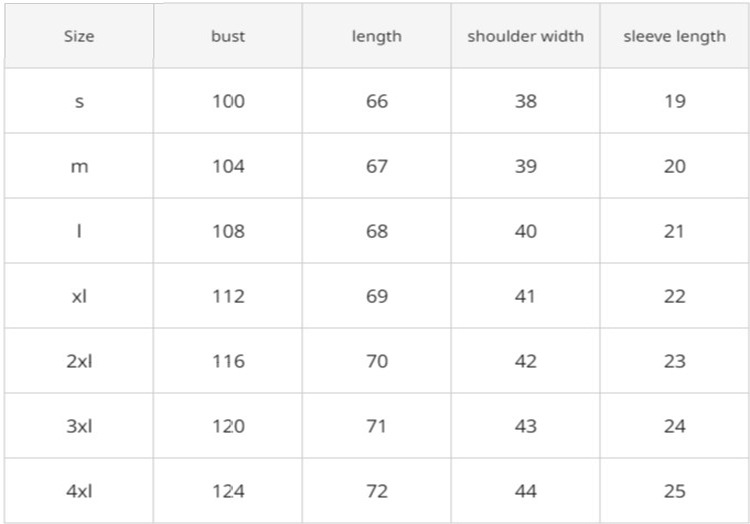Select the bust value 124 cell
The image size is (750, 524).
[228, 491]
